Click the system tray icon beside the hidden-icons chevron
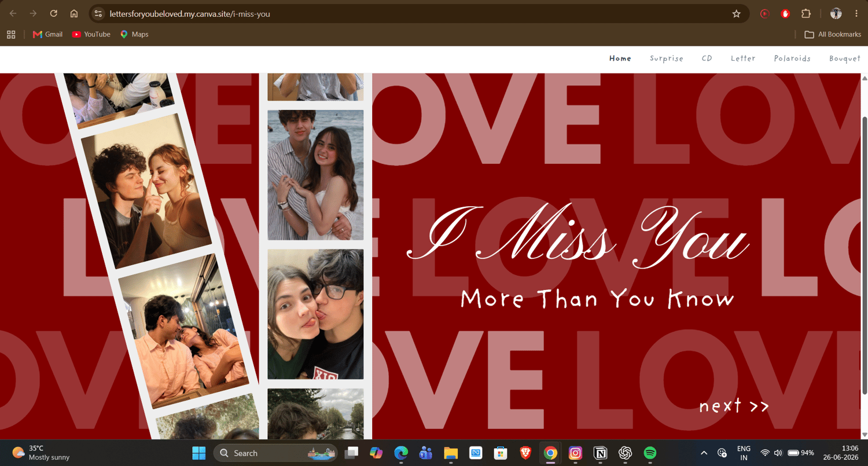Screen dimensions: 868x466 (x=722, y=453)
